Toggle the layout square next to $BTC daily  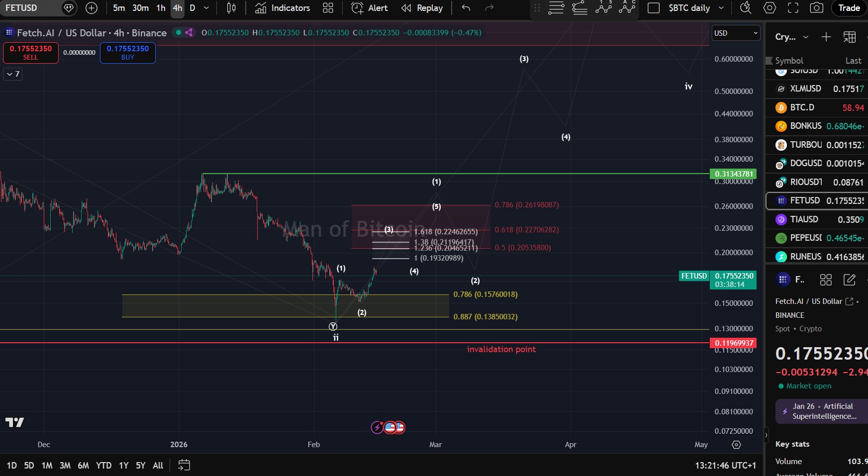pos(654,8)
